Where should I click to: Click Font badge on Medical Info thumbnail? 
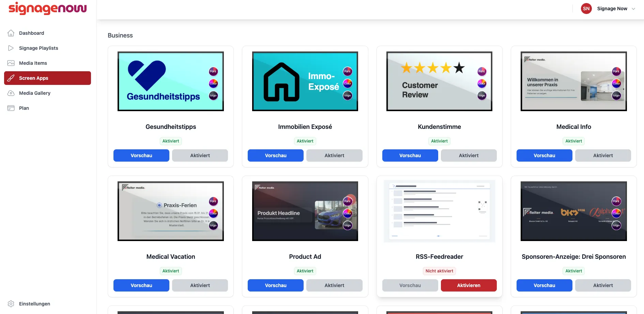click(x=616, y=71)
